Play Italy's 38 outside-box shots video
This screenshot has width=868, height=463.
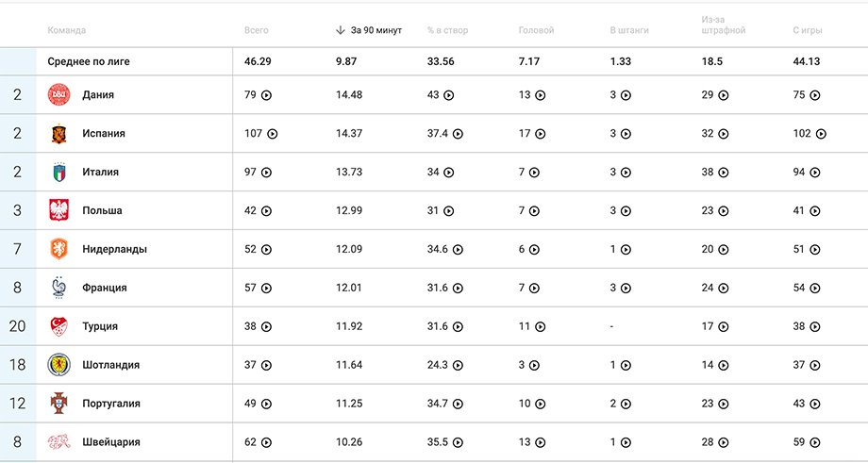point(724,173)
